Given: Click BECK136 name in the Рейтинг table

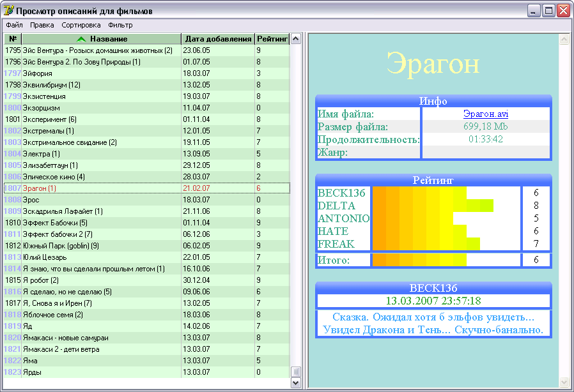Looking at the screenshot, I should point(341,193).
